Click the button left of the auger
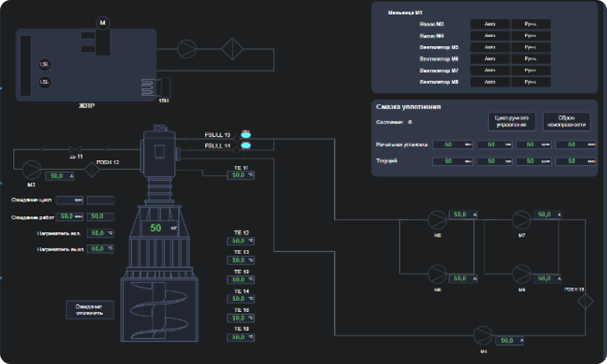 [x=90, y=310]
